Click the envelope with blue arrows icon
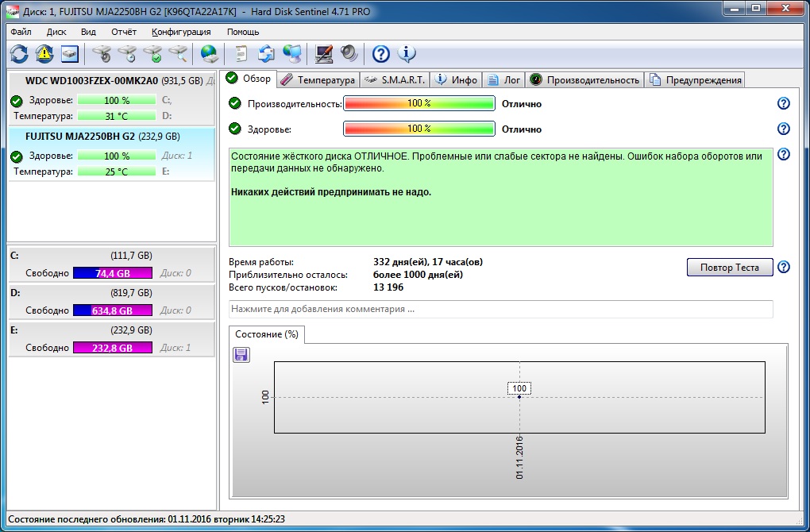The height and width of the screenshot is (532, 810). point(267,54)
